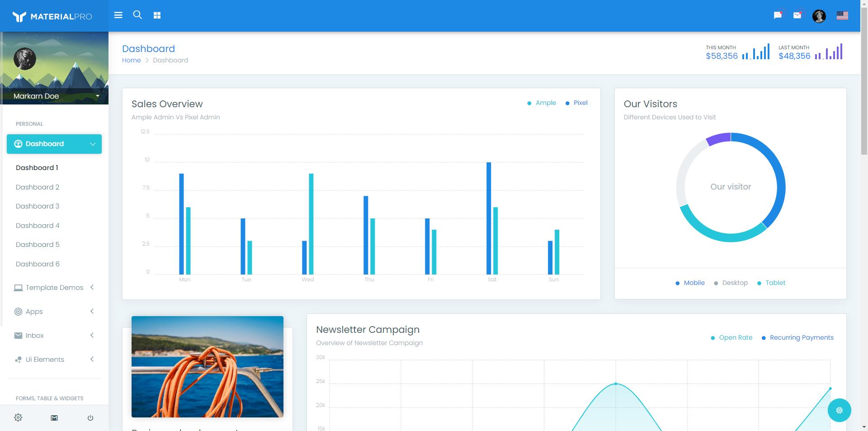
Task: Open the search icon in header
Action: [137, 15]
